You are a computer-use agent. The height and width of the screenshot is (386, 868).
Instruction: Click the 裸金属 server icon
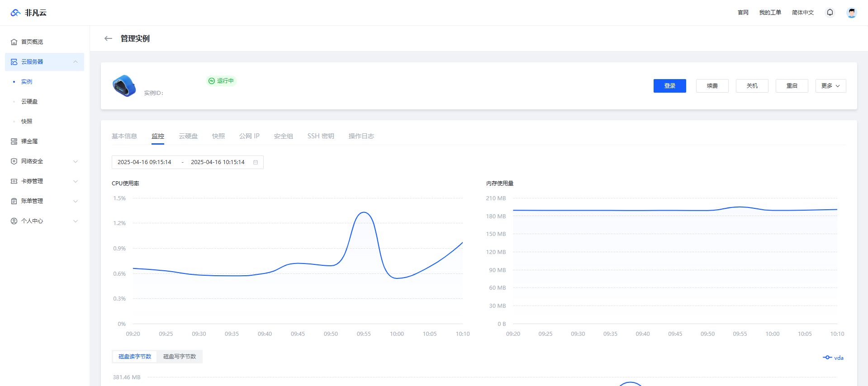pyautogui.click(x=14, y=141)
